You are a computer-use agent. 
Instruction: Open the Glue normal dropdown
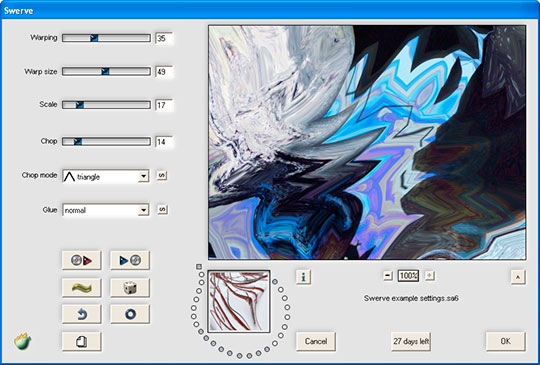(x=106, y=210)
